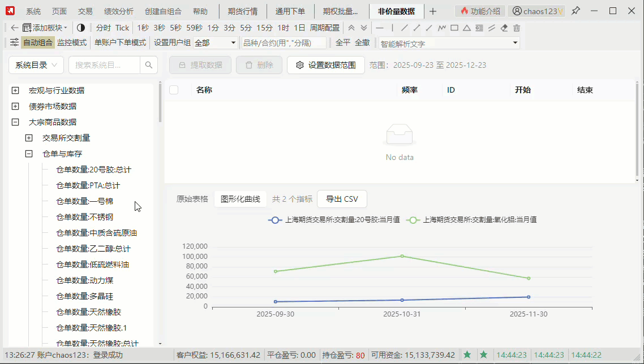
Task: Click the search magnifier icon in sidebar
Action: point(149,65)
